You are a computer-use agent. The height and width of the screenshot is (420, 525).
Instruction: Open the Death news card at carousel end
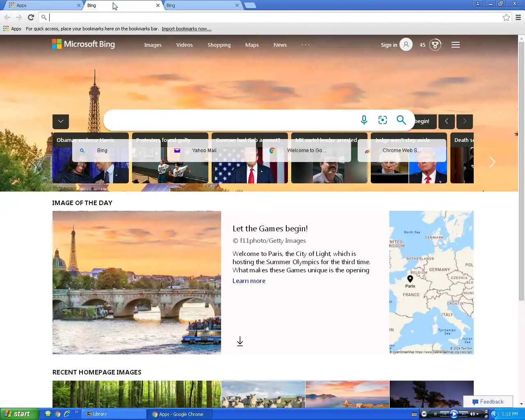pos(462,158)
